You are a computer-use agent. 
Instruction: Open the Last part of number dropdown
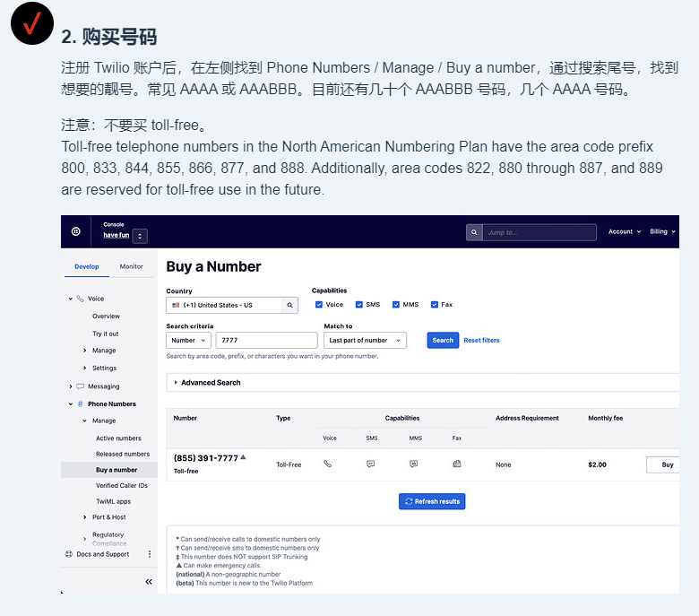click(365, 341)
